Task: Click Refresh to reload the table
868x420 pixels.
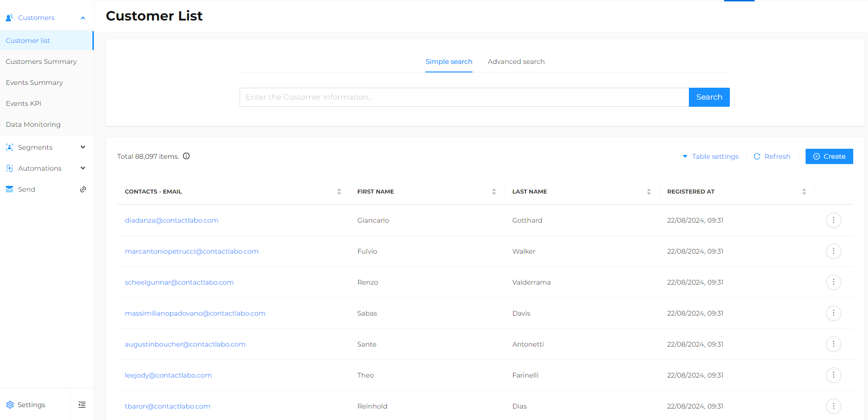Action: [x=772, y=156]
